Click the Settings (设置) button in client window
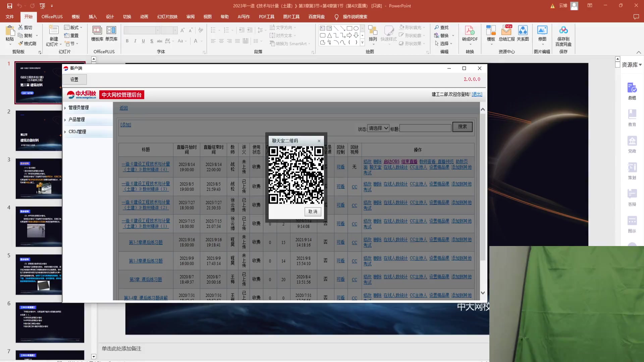The height and width of the screenshot is (362, 644). point(74,80)
